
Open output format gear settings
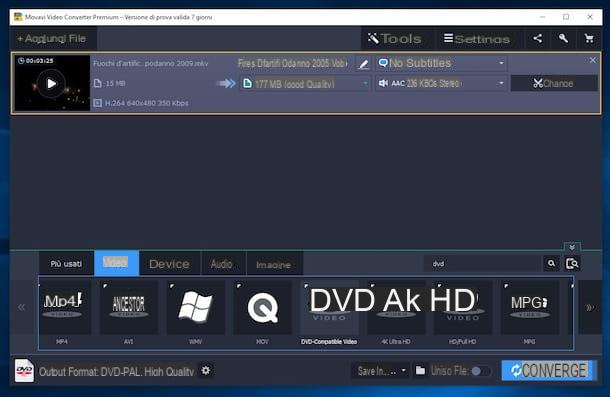[x=206, y=371]
